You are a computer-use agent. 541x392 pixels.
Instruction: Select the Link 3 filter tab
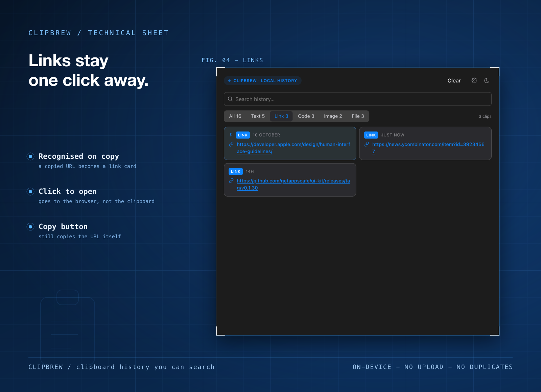[281, 116]
